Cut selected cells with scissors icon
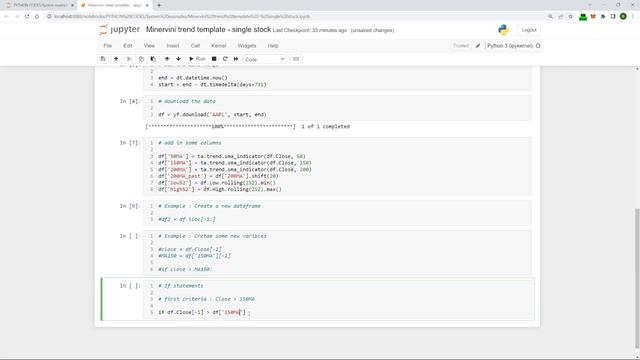The width and height of the screenshot is (640, 360). [x=129, y=59]
